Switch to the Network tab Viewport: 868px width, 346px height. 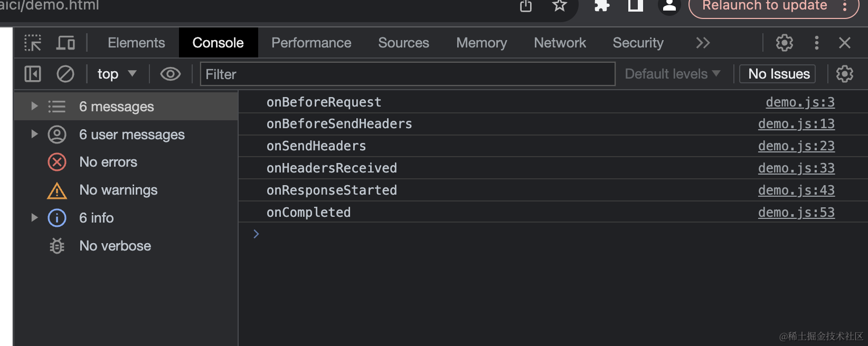tap(560, 43)
